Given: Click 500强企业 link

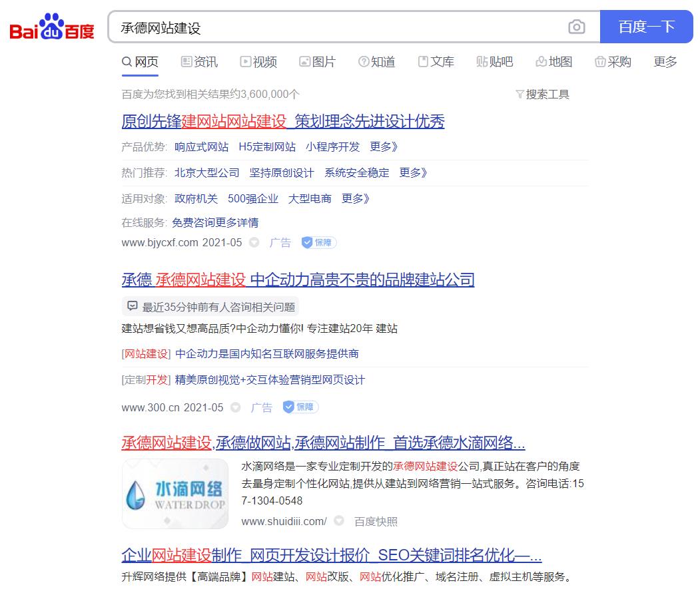Looking at the screenshot, I should click(252, 198).
